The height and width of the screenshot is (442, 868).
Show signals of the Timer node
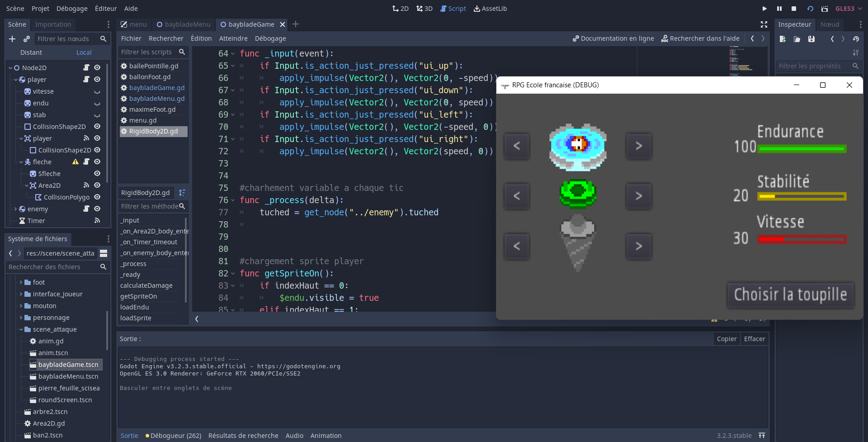pyautogui.click(x=97, y=220)
